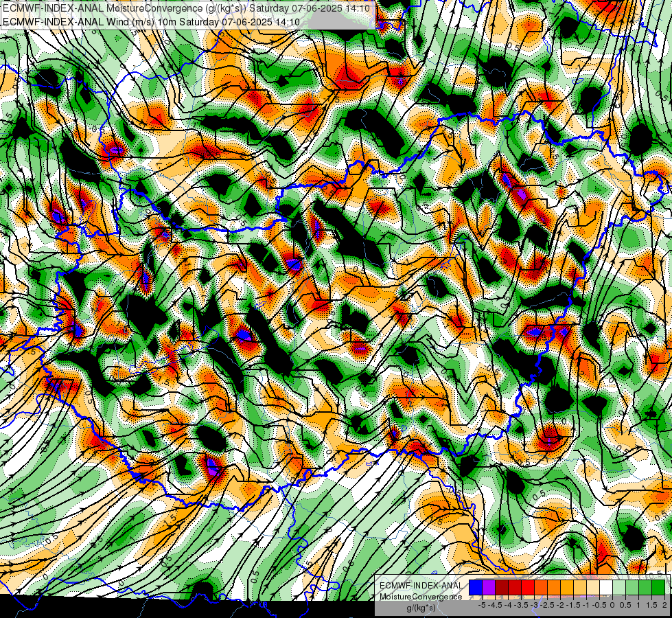The width and height of the screenshot is (672, 618).
Task: Click the legend swatch between -2.5 and -2
Action: pos(554,587)
